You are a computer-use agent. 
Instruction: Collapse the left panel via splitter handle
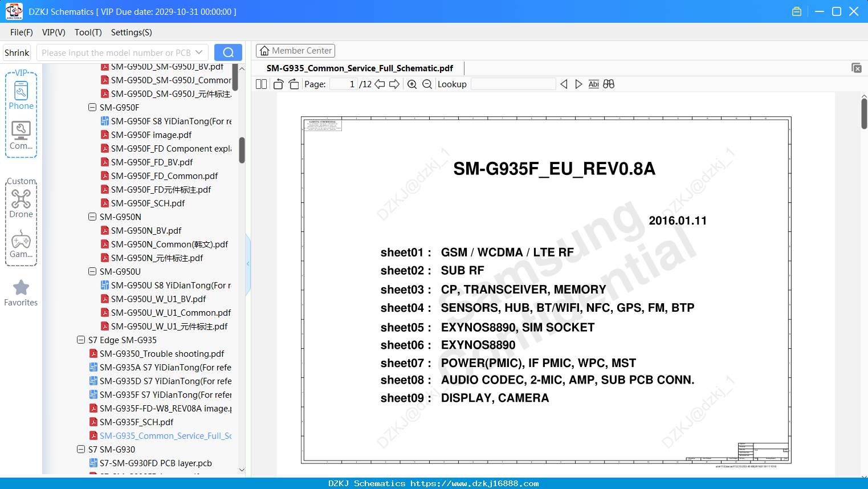[x=248, y=263]
